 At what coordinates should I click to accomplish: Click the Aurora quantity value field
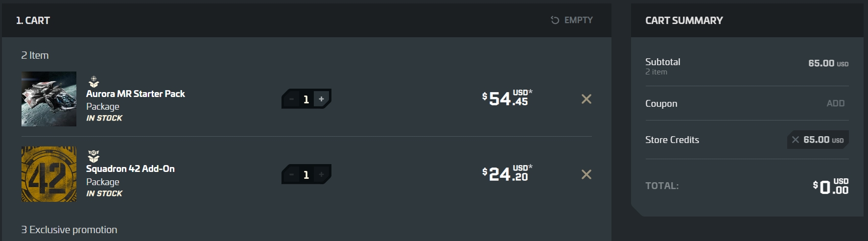(x=306, y=99)
